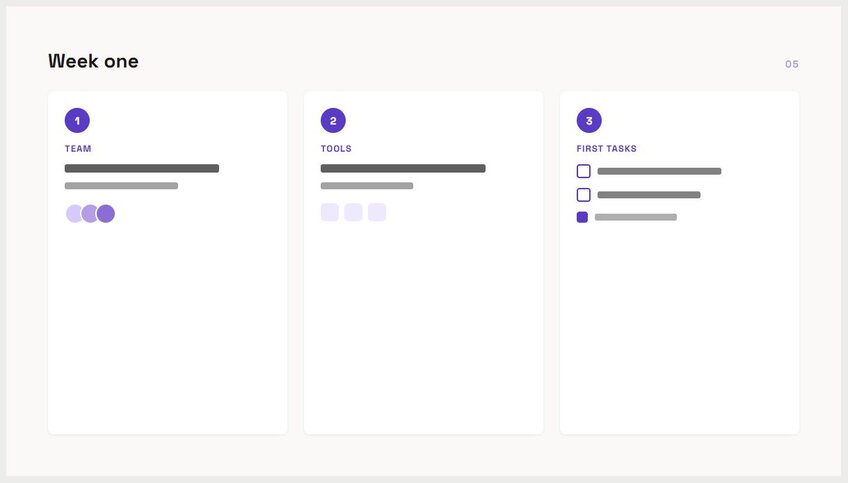This screenshot has height=483, width=848.
Task: Click the FIRST TASKS card label
Action: [606, 148]
